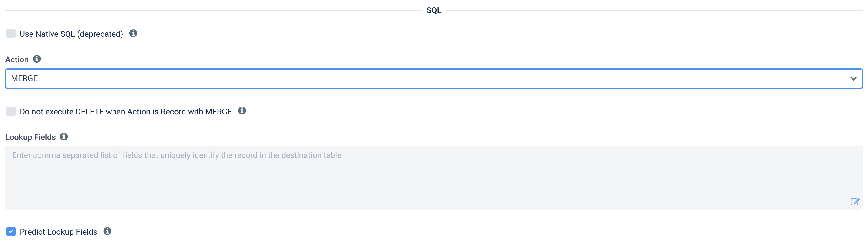Click the chevron arrow of Action select
The image size is (868, 241).
pyautogui.click(x=853, y=79)
